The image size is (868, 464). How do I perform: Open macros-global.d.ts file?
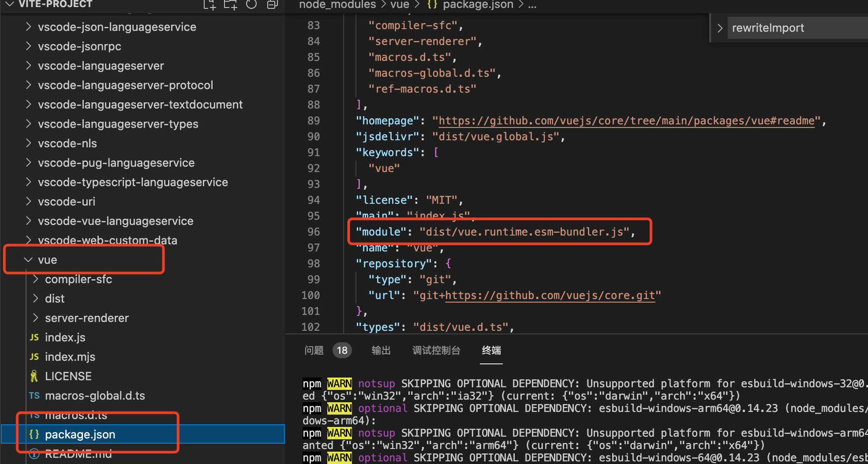(95, 396)
